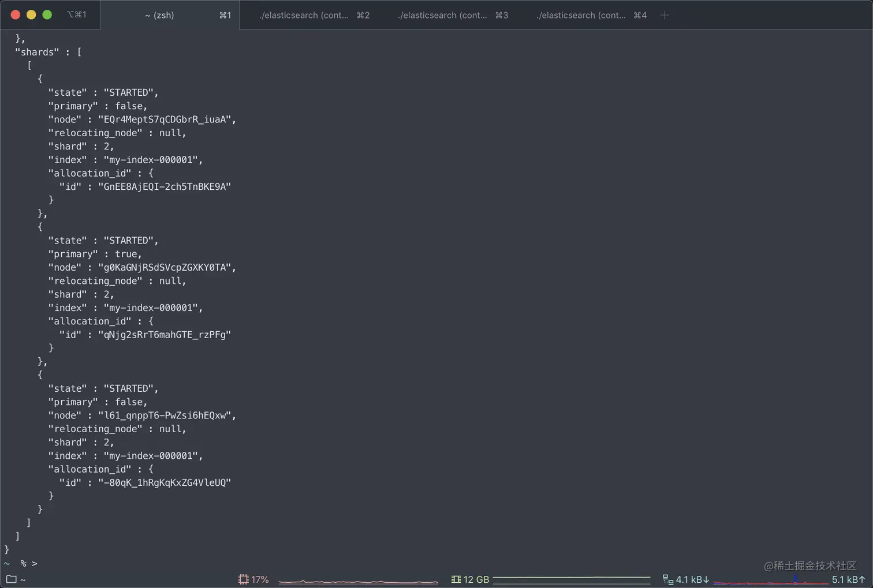Click the network throughput icon in the status bar
The height and width of the screenshot is (588, 873).
point(668,579)
